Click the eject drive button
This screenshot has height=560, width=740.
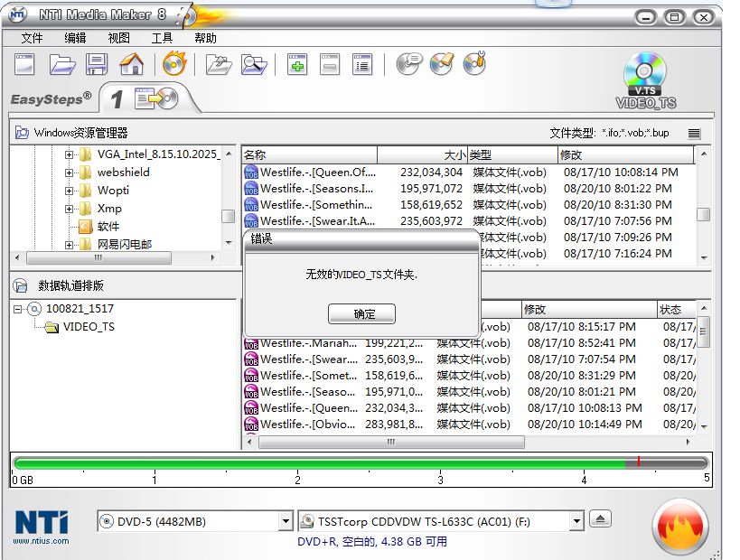tap(601, 519)
